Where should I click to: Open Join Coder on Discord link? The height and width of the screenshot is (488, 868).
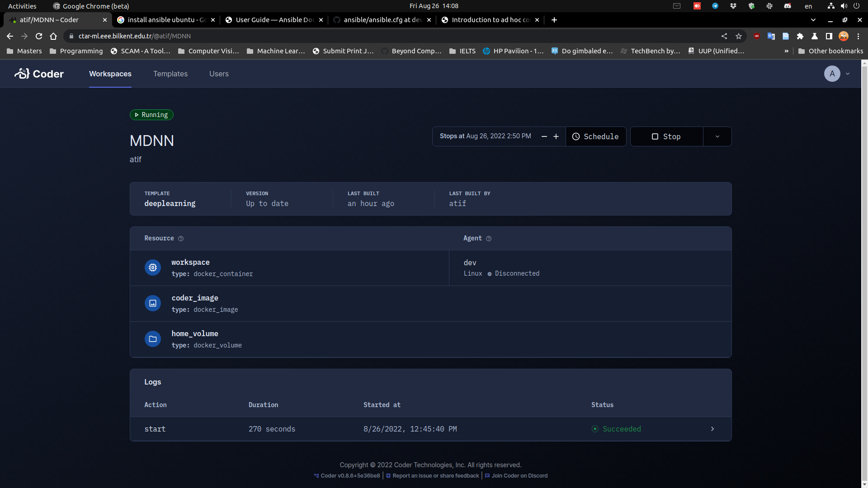pyautogui.click(x=516, y=476)
